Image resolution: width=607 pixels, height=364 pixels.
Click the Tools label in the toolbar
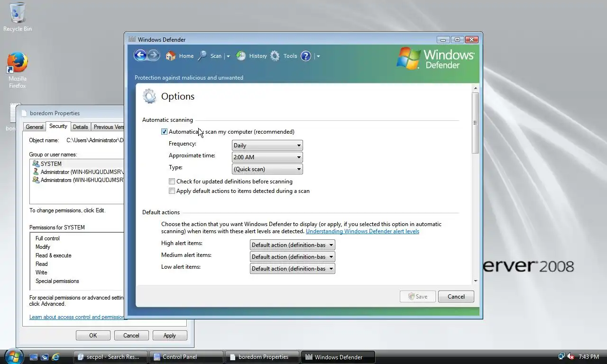click(290, 56)
